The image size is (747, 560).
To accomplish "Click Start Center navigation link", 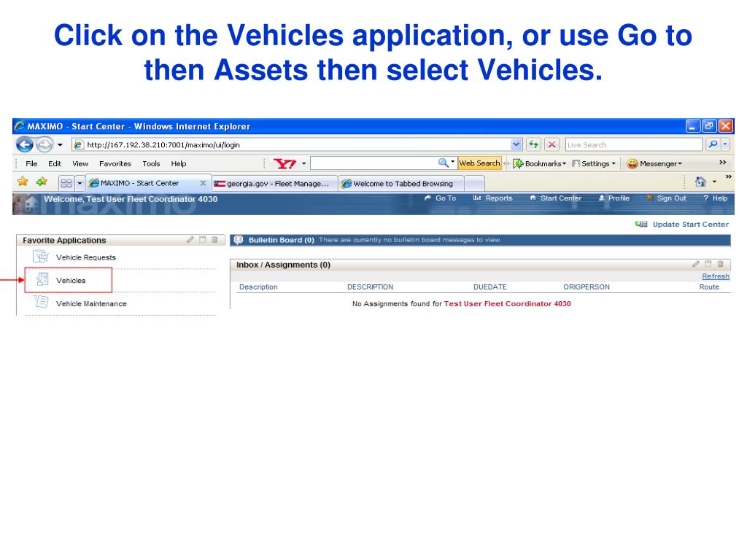I will [x=555, y=198].
